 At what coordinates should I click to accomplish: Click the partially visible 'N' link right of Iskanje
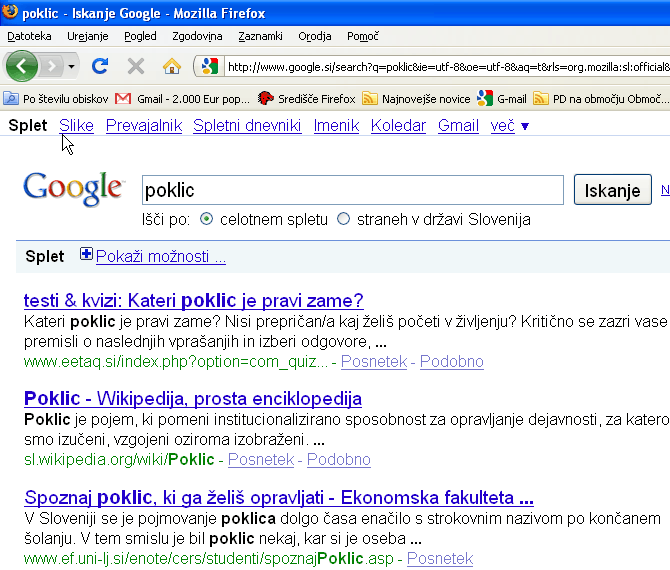pyautogui.click(x=665, y=190)
